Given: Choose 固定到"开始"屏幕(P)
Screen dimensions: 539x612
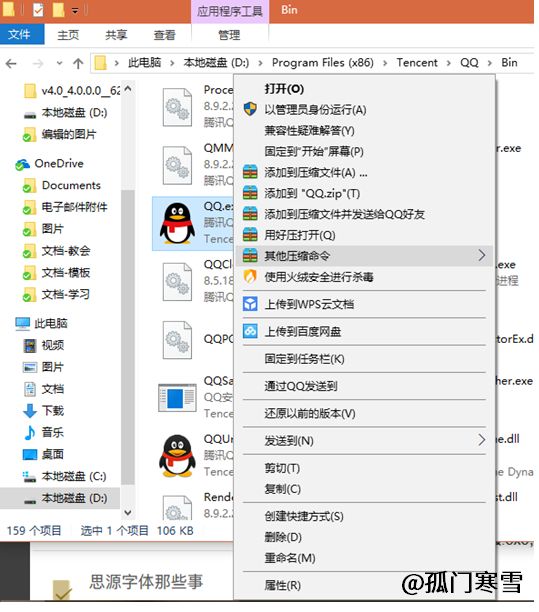Looking at the screenshot, I should coord(314,151).
